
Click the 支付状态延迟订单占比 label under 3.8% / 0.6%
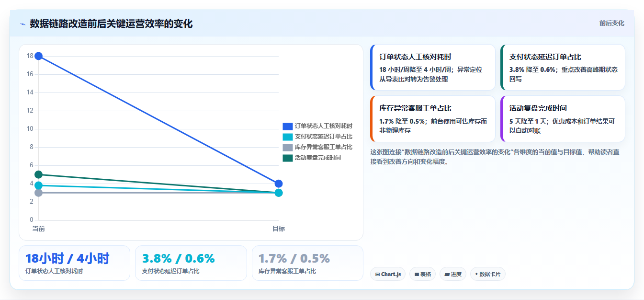pyautogui.click(x=171, y=271)
